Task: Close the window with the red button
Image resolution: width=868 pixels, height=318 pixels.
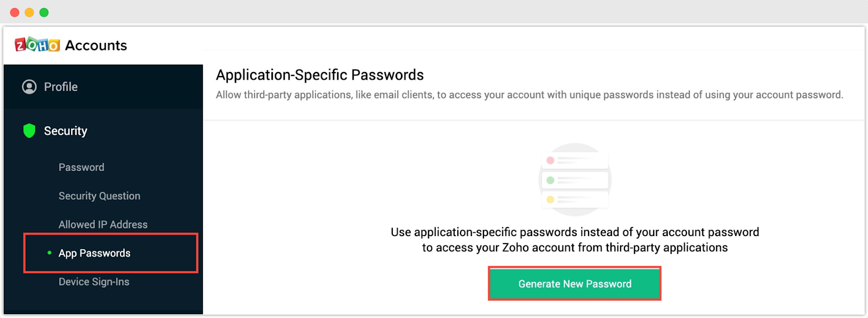Action: point(15,12)
